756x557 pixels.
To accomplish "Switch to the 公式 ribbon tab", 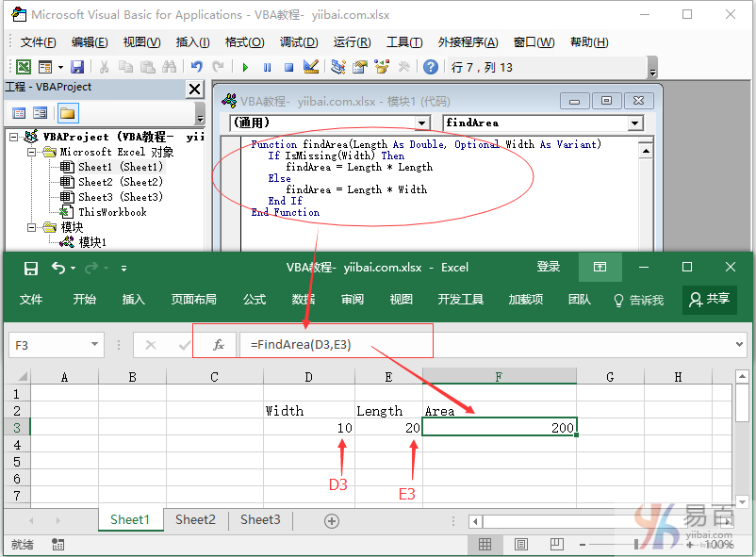I will click(255, 300).
